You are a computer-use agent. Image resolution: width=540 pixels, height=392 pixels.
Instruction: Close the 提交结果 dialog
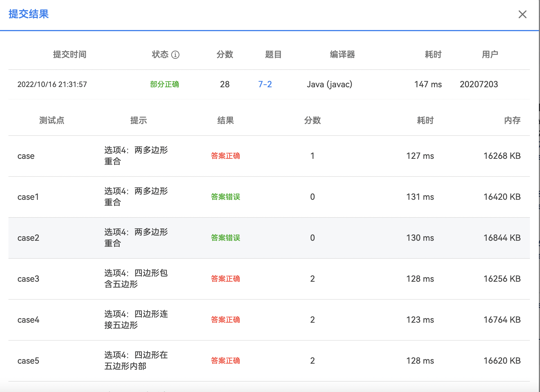click(522, 14)
